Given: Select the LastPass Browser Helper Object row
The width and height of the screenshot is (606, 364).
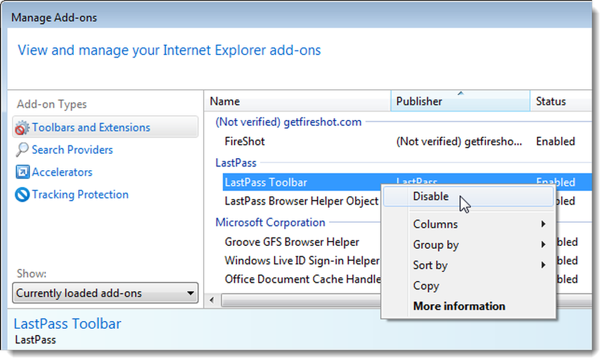Looking at the screenshot, I should click(x=301, y=201).
